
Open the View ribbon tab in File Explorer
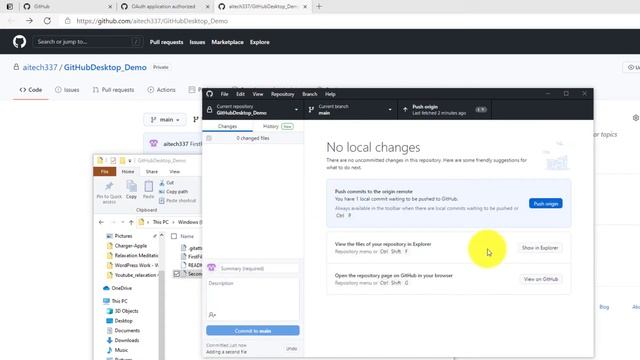174,171
